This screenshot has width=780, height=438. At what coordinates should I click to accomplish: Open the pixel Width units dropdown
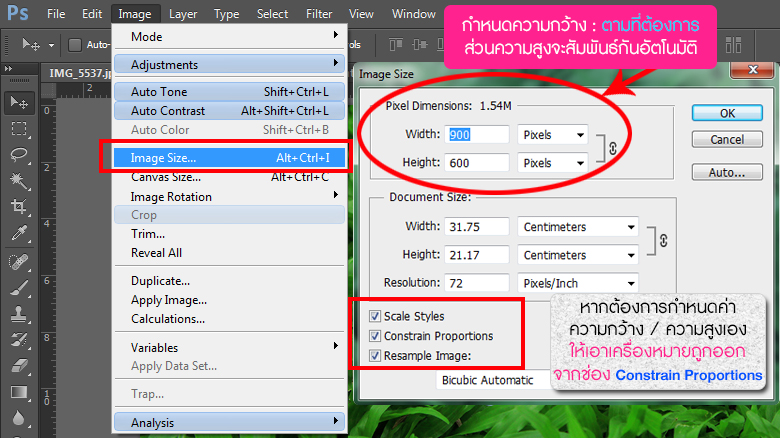click(x=552, y=135)
